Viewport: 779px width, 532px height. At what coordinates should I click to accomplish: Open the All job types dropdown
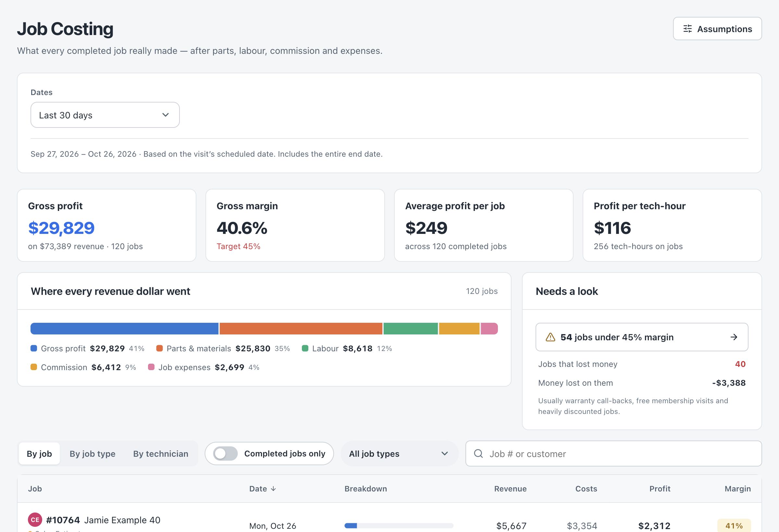coord(399,453)
